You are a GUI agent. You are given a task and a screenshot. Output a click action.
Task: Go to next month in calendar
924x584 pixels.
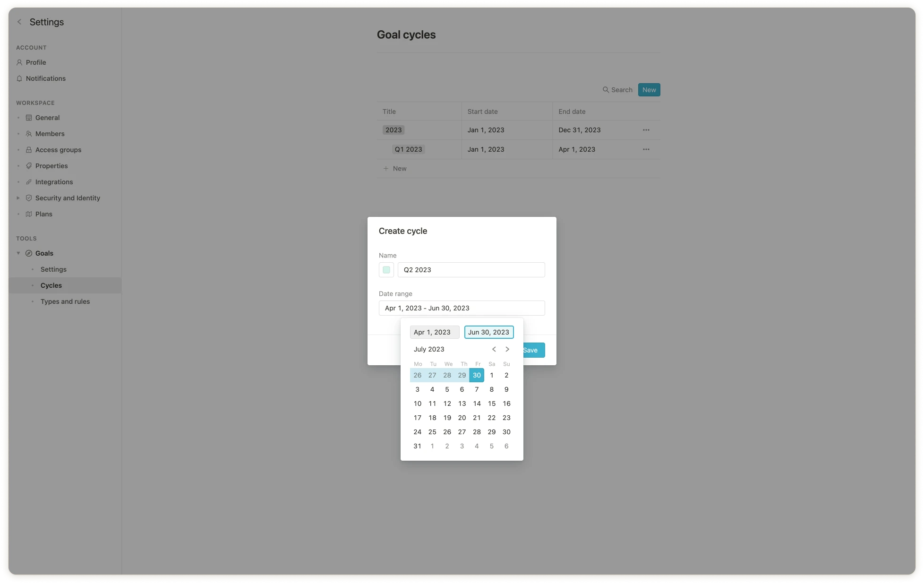507,349
